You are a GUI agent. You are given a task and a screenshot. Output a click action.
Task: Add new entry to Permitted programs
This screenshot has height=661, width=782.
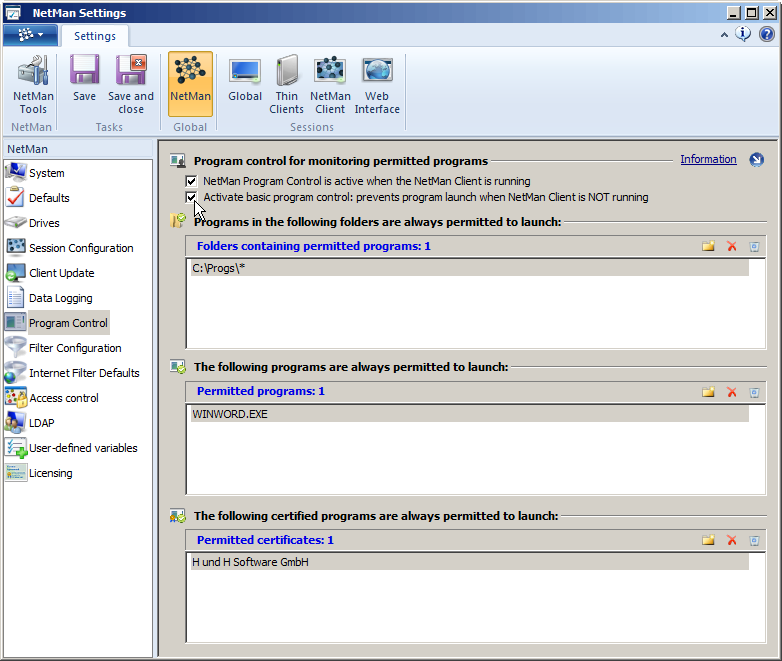coord(708,392)
